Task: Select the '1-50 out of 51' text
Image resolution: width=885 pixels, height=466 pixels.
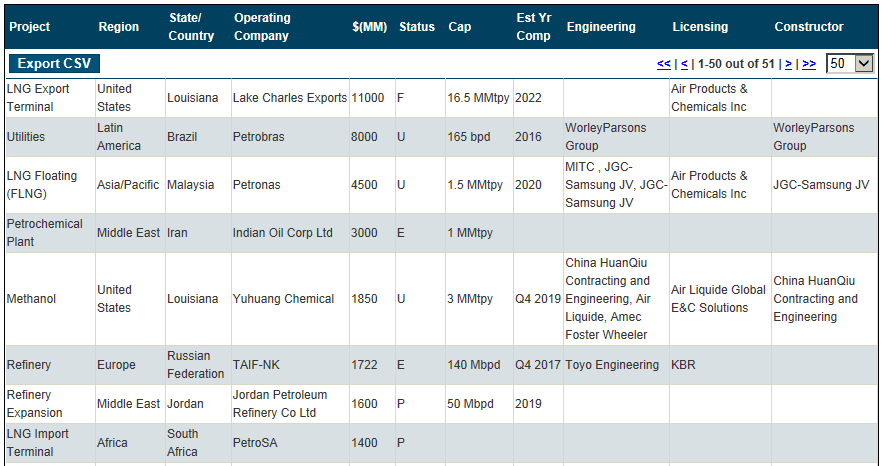Action: pos(736,64)
